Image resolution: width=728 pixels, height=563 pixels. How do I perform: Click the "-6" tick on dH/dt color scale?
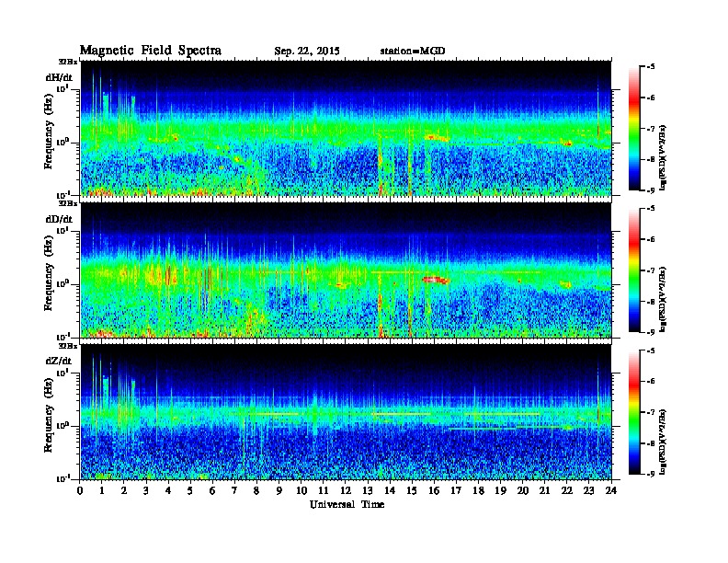[651, 98]
